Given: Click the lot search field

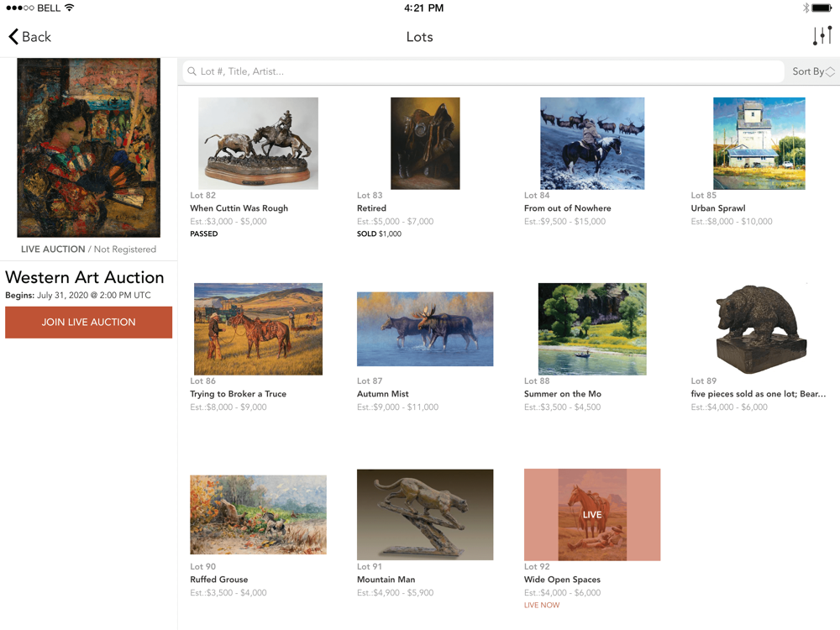Looking at the screenshot, I should (487, 71).
